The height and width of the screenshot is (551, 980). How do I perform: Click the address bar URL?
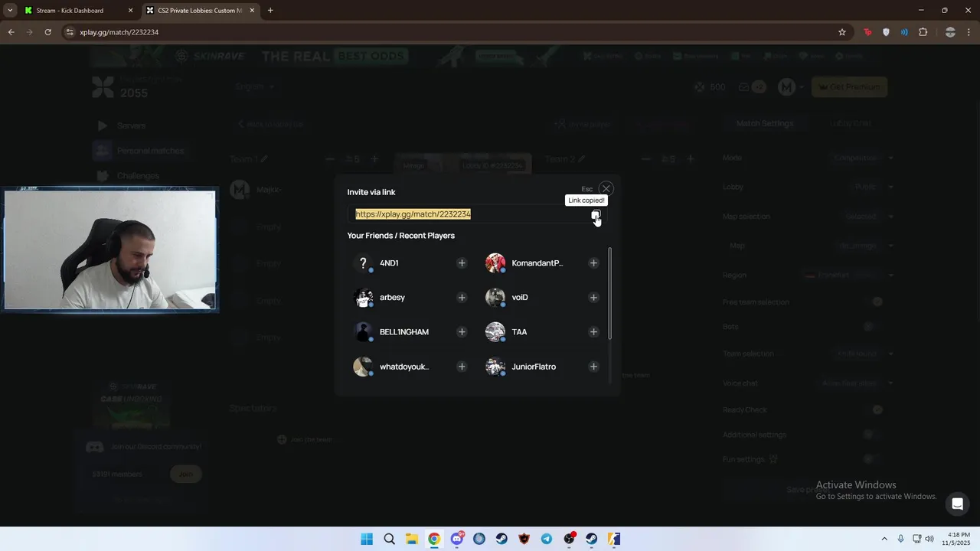tap(119, 32)
